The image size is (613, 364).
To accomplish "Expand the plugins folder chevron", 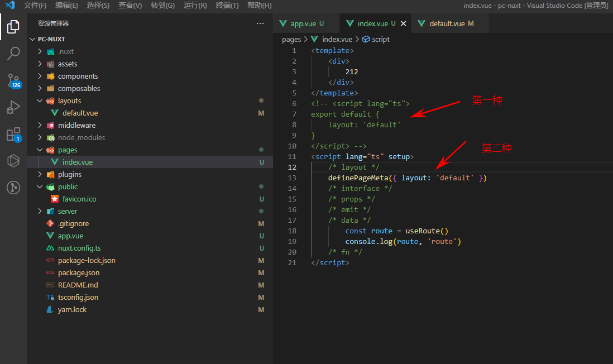I will [x=40, y=174].
